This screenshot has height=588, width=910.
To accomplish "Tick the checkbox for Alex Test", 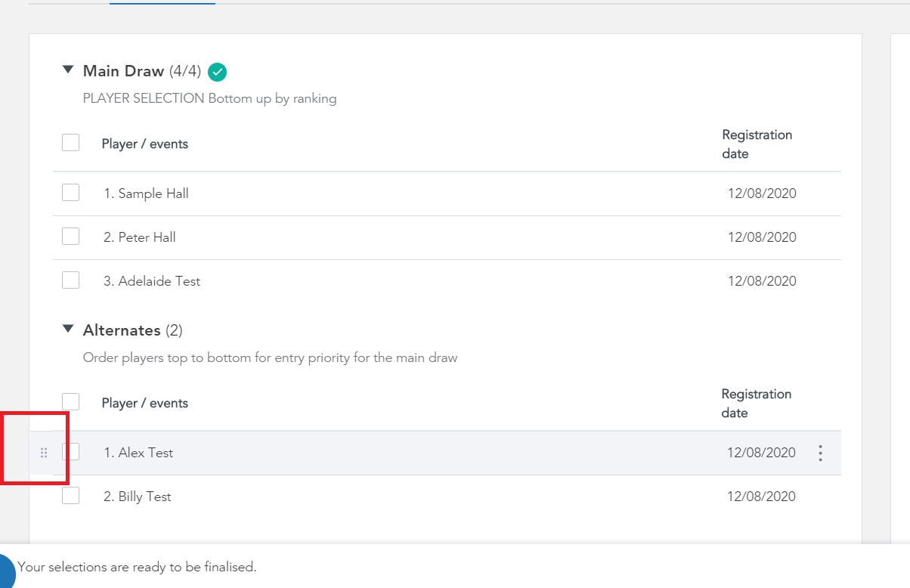I will point(70,451).
